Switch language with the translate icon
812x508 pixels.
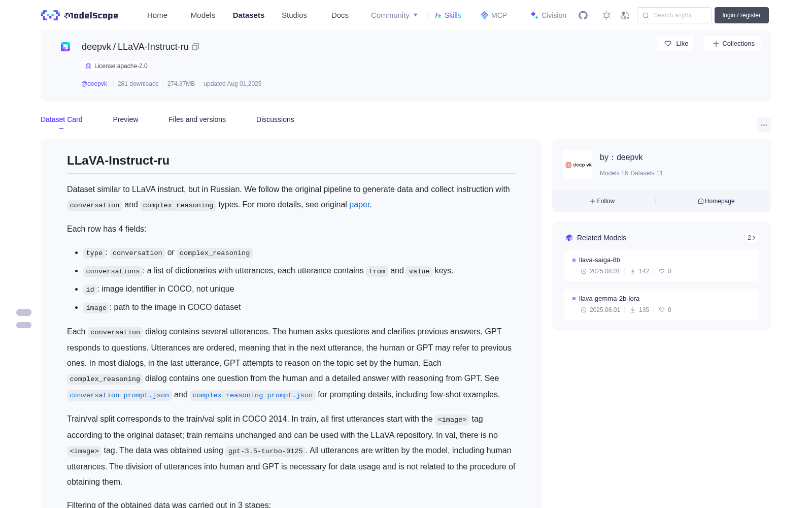click(625, 15)
